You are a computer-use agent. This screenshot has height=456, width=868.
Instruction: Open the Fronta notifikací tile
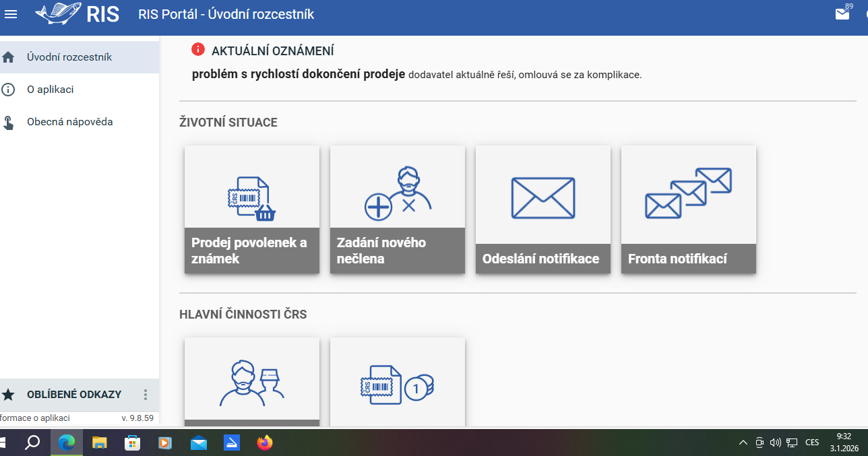click(x=689, y=209)
